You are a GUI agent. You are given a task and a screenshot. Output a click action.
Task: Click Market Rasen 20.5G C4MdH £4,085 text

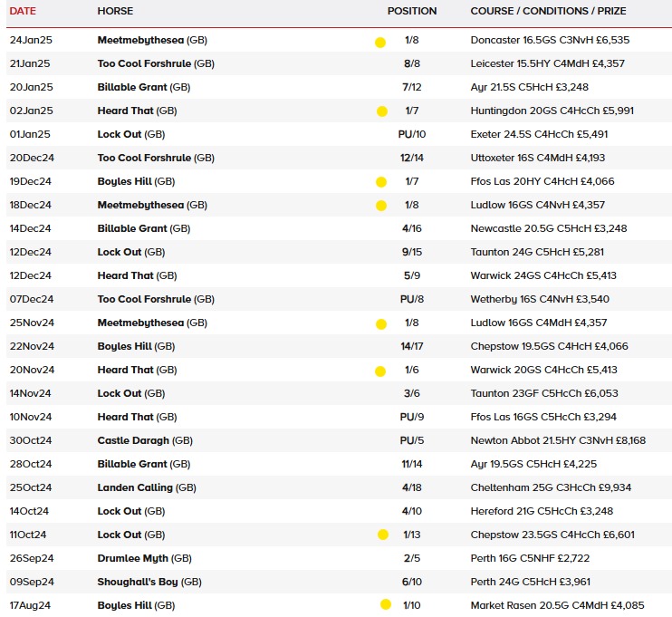557,606
